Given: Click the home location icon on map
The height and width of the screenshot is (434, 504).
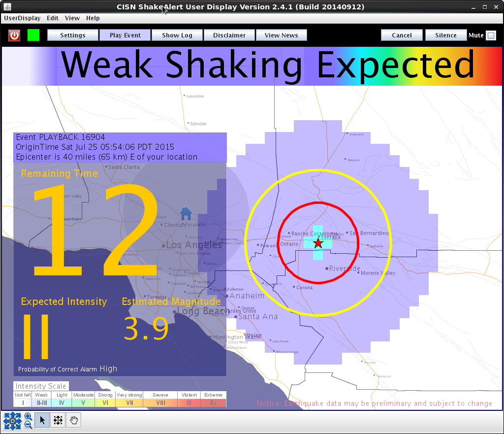Looking at the screenshot, I should point(186,213).
